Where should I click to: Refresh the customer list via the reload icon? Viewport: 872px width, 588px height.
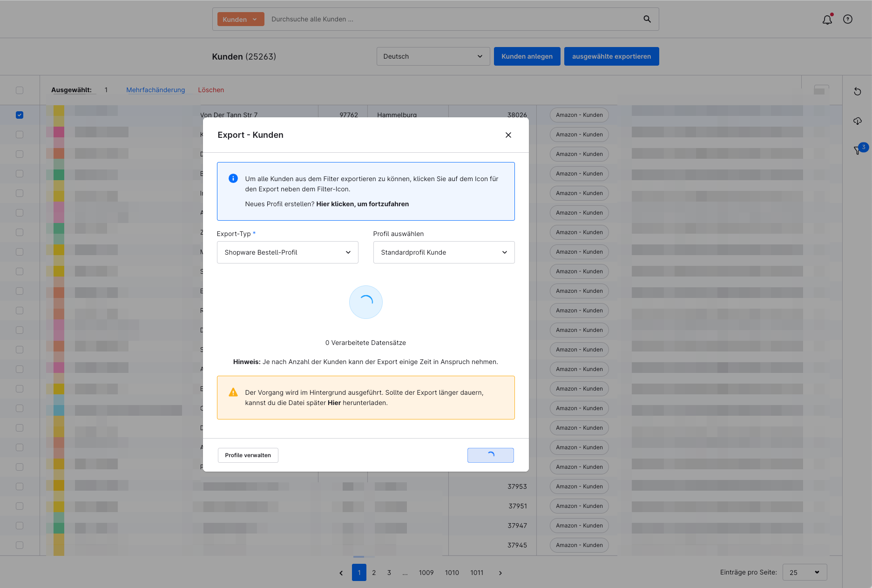pos(858,91)
